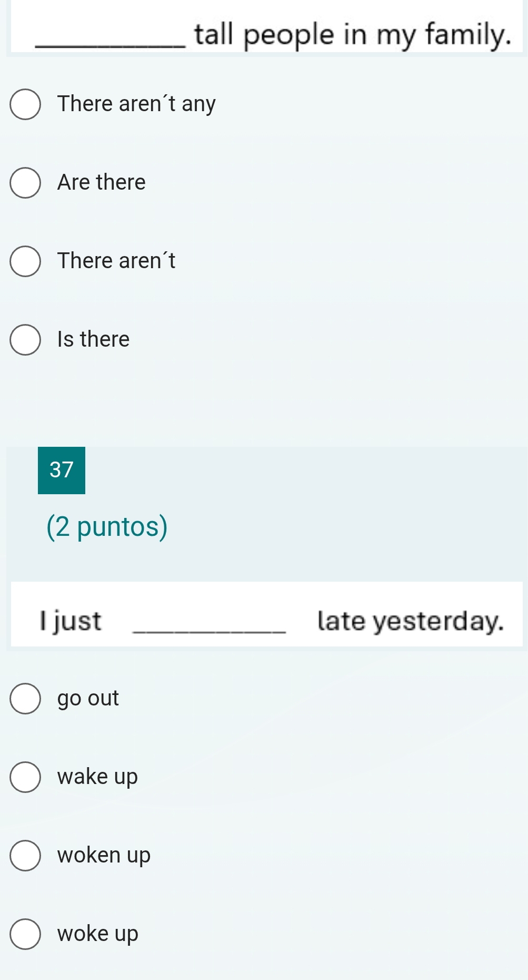The image size is (528, 980).
Task: Mark the 'There aren´t' radio option
Action: point(25,261)
